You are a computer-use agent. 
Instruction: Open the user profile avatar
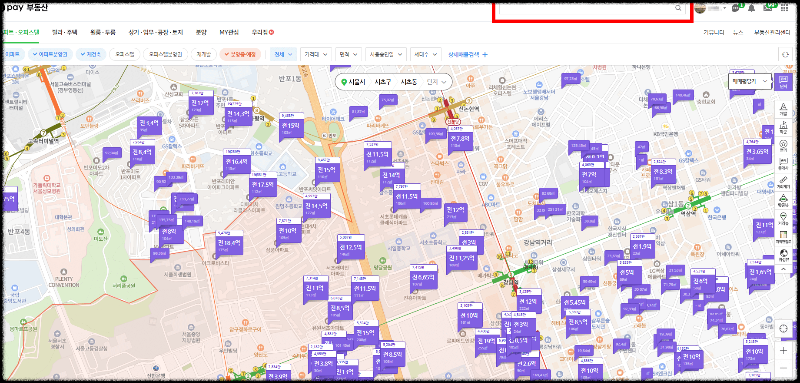[700, 8]
